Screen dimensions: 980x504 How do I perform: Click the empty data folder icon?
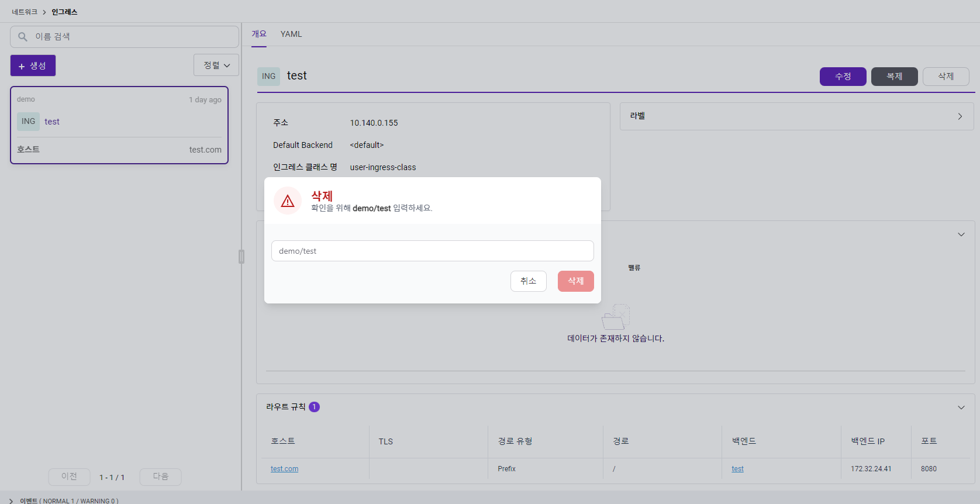[616, 317]
